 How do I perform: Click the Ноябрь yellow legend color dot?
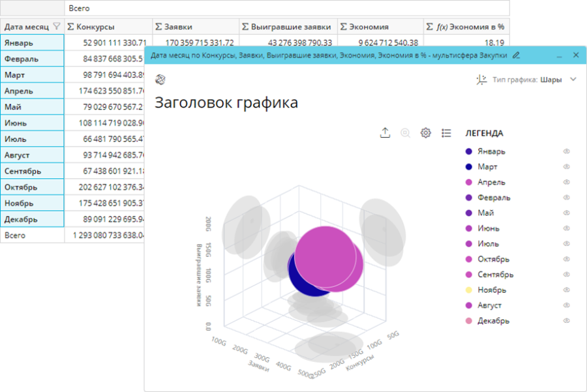tap(470, 290)
